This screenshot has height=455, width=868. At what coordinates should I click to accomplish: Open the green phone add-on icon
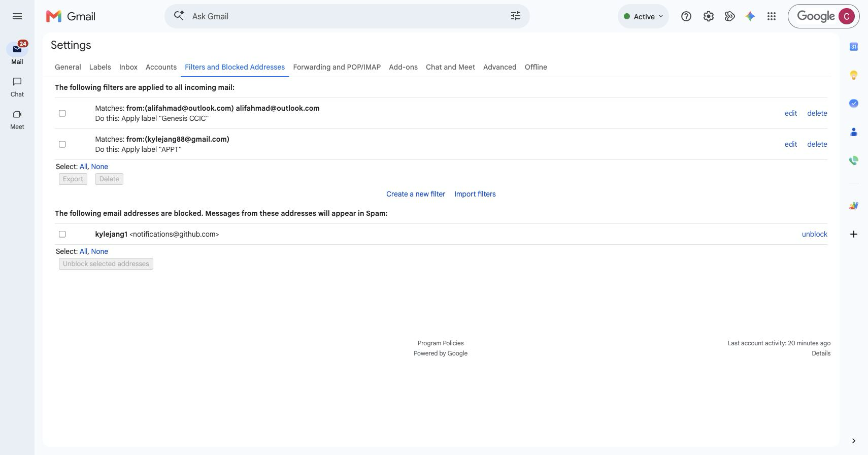(854, 160)
